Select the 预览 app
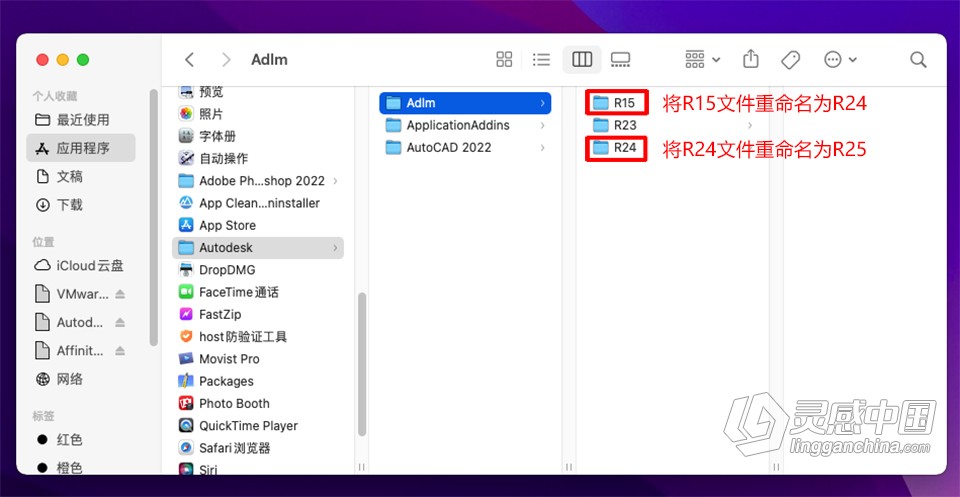This screenshot has width=960, height=497. click(x=258, y=92)
